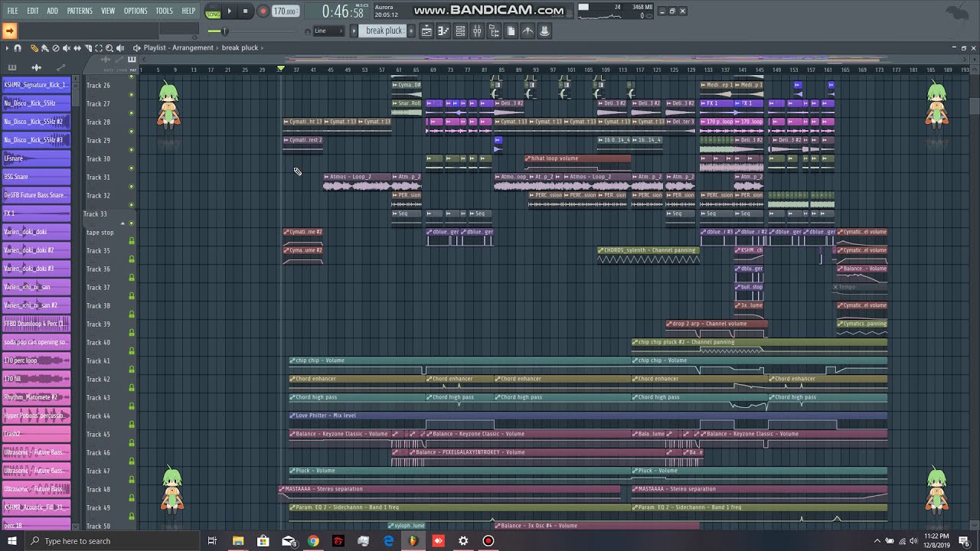Open the Line snap dropdown

pyautogui.click(x=330, y=31)
